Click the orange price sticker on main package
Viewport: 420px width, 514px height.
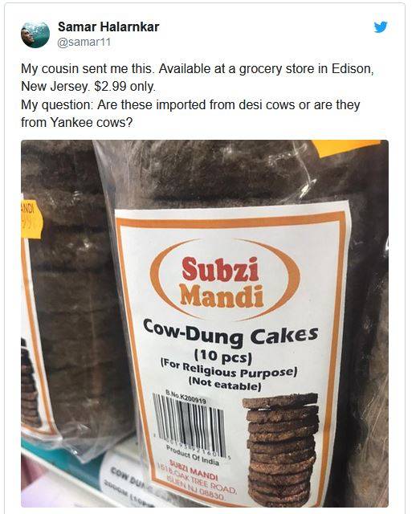click(x=348, y=148)
